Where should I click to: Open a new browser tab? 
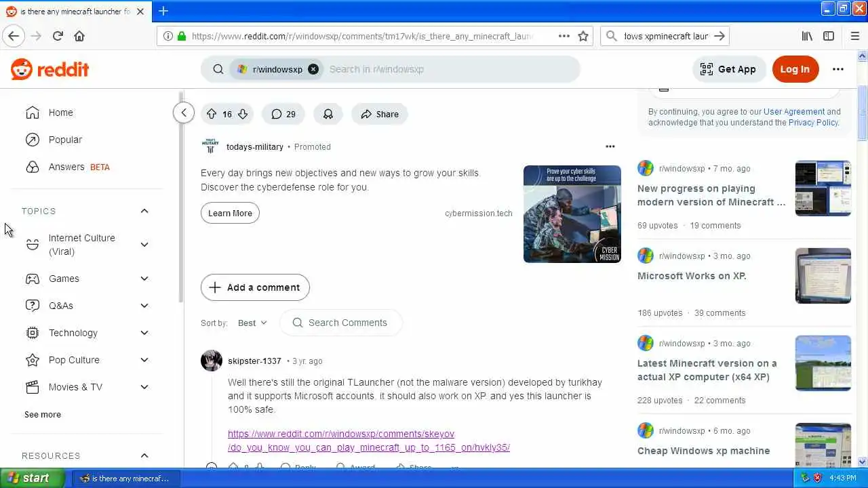pyautogui.click(x=163, y=11)
